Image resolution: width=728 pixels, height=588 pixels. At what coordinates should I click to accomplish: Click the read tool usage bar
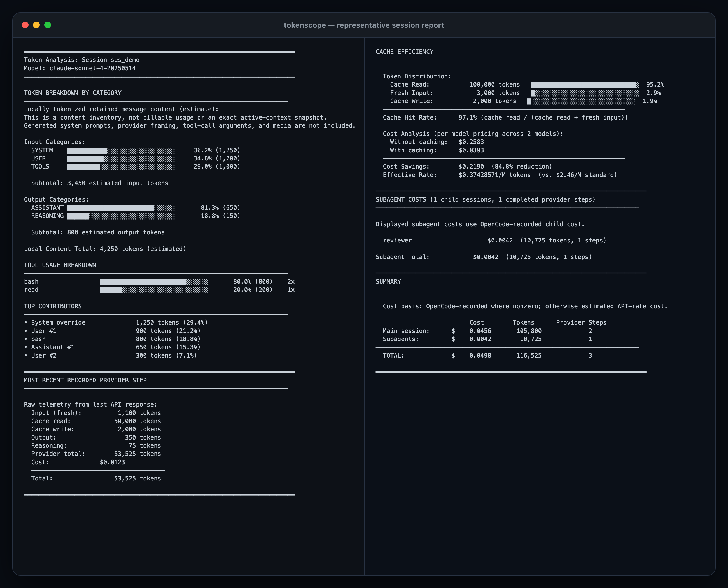[154, 290]
